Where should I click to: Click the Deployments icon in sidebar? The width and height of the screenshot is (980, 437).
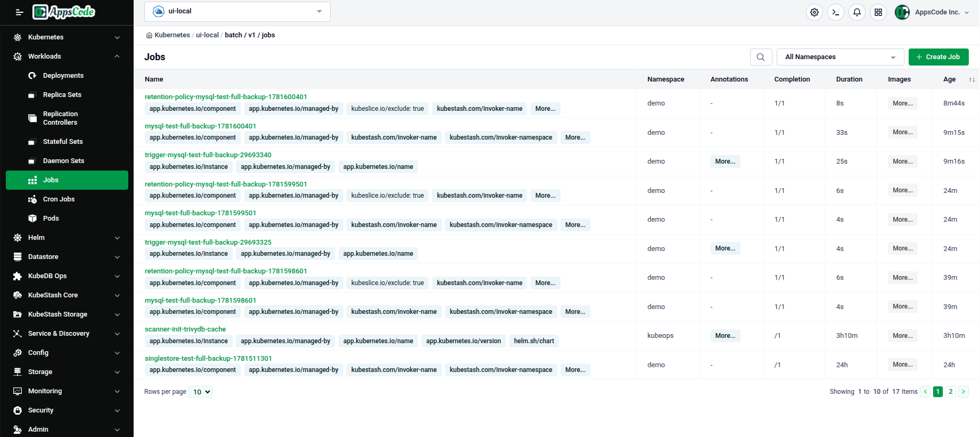click(32, 76)
